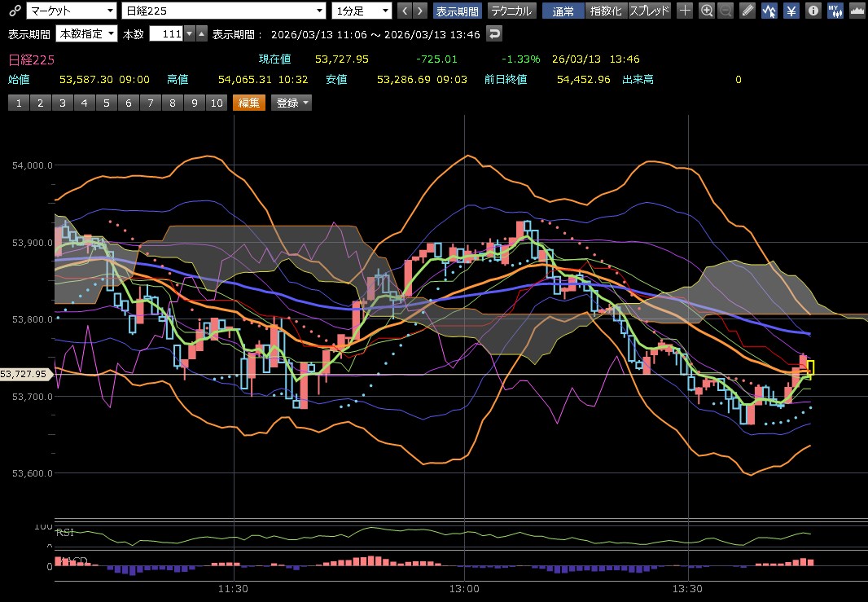This screenshot has height=602, width=868.
Task: Select the crosshair cursor tool
Action: tap(686, 11)
